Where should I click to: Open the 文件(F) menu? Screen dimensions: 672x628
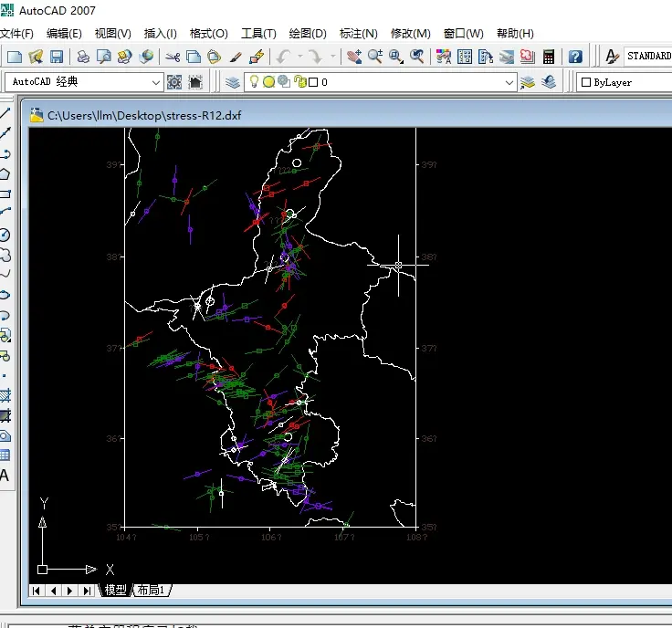pyautogui.click(x=16, y=34)
